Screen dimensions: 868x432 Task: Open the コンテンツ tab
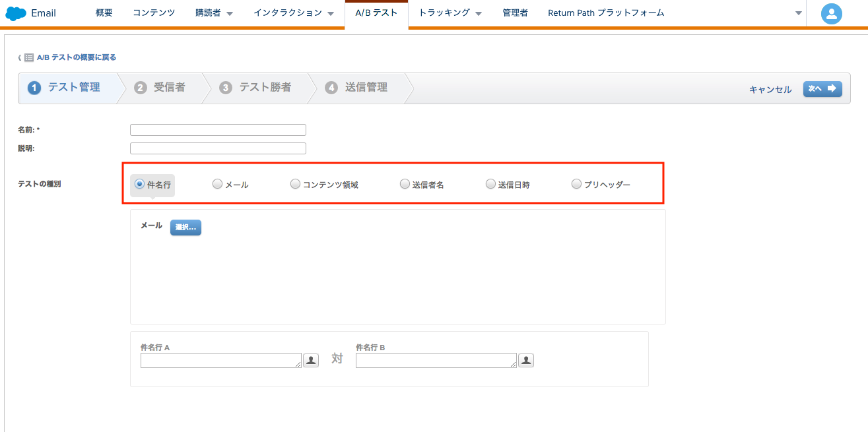tap(154, 13)
